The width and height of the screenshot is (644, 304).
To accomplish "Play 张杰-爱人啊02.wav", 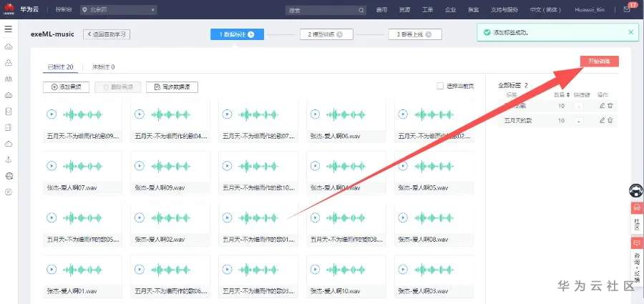I will pyautogui.click(x=140, y=217).
